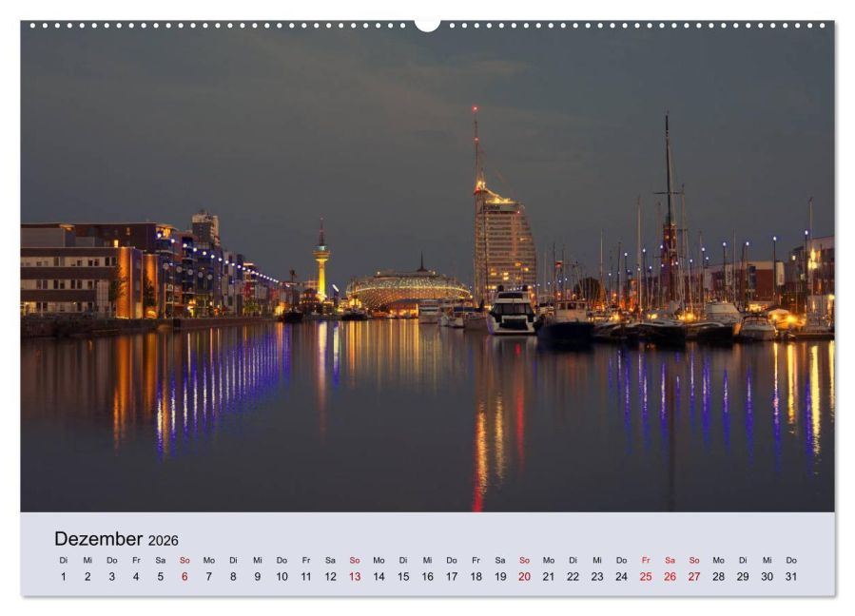Pick Sunday the 6th in red

(185, 576)
